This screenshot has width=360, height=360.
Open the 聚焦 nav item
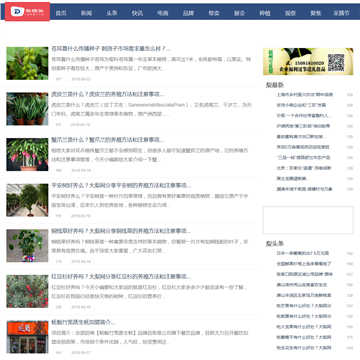(x=316, y=13)
